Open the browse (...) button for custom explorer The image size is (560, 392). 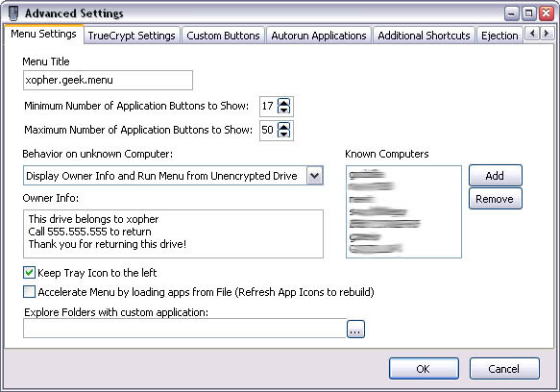(x=355, y=329)
